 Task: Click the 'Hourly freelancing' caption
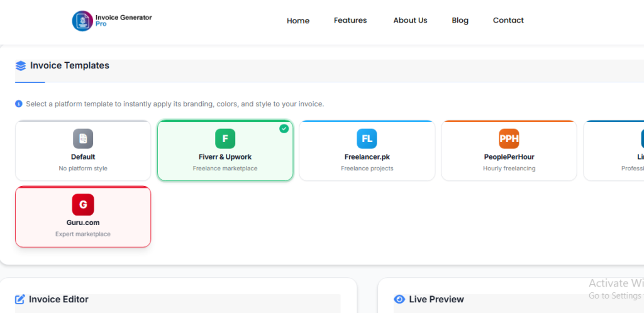click(509, 168)
